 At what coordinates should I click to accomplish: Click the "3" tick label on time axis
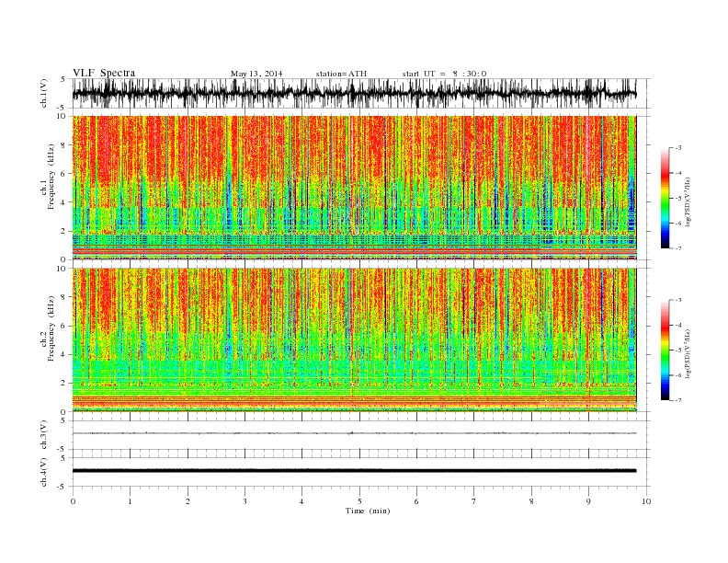point(245,501)
